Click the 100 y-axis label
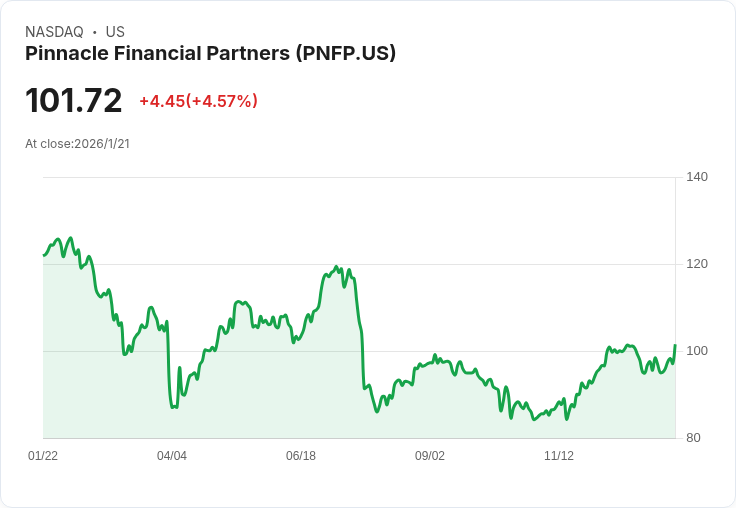 pyautogui.click(x=697, y=351)
